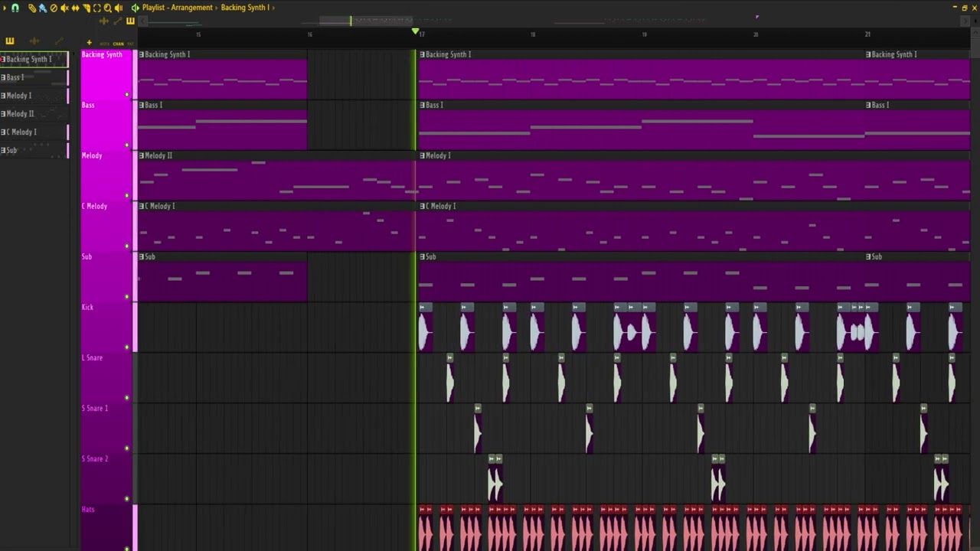Select the Mute tool

pos(64,8)
